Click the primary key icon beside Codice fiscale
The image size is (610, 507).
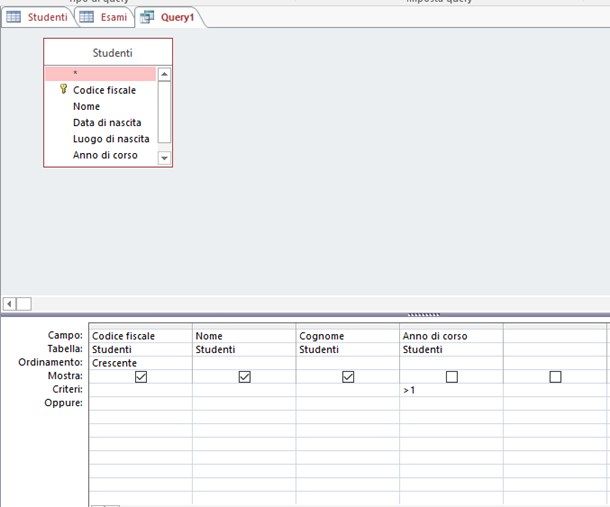[63, 89]
